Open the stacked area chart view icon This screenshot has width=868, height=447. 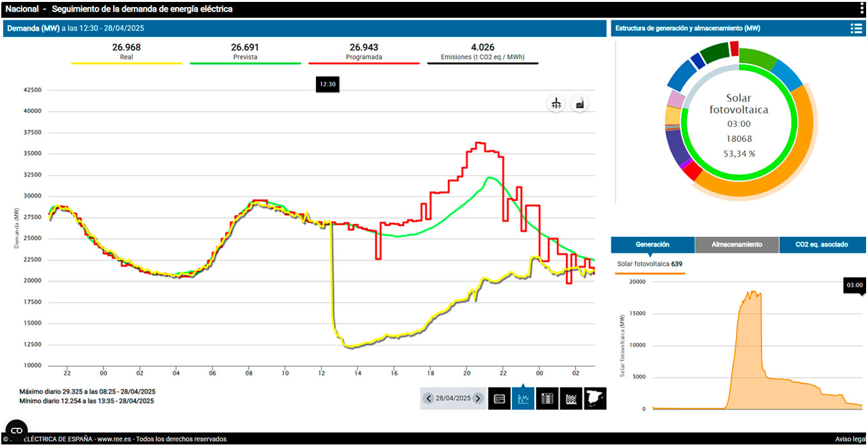click(x=571, y=398)
